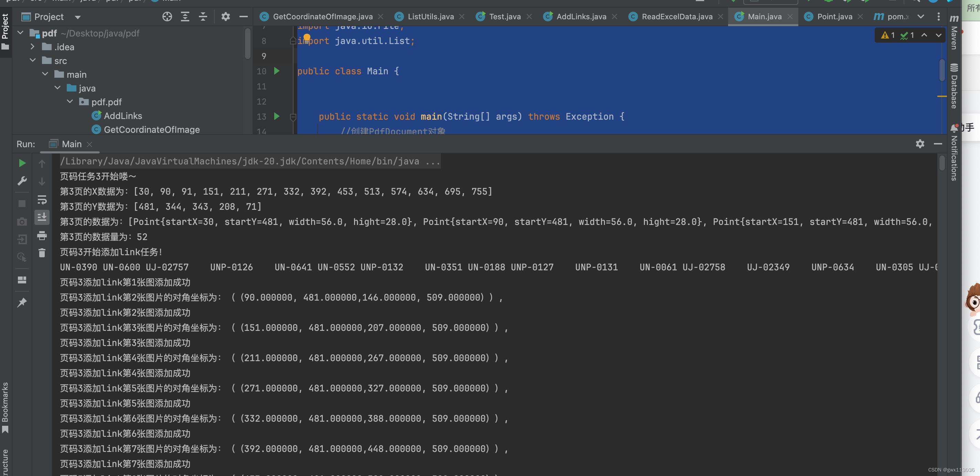Toggle soft-wrap in the console output
The image size is (980, 476).
point(42,199)
